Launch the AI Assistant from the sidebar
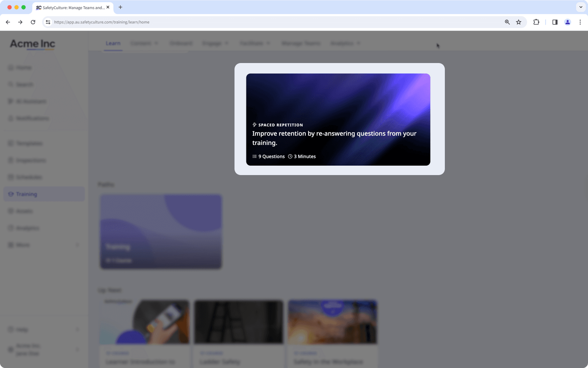The image size is (588, 368). click(31, 101)
